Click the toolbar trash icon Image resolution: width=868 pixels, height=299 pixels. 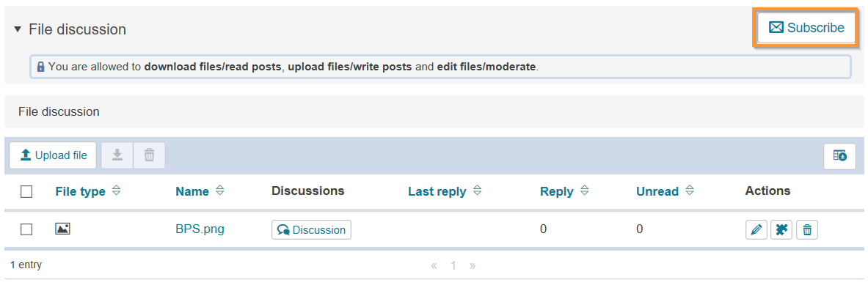click(x=149, y=155)
